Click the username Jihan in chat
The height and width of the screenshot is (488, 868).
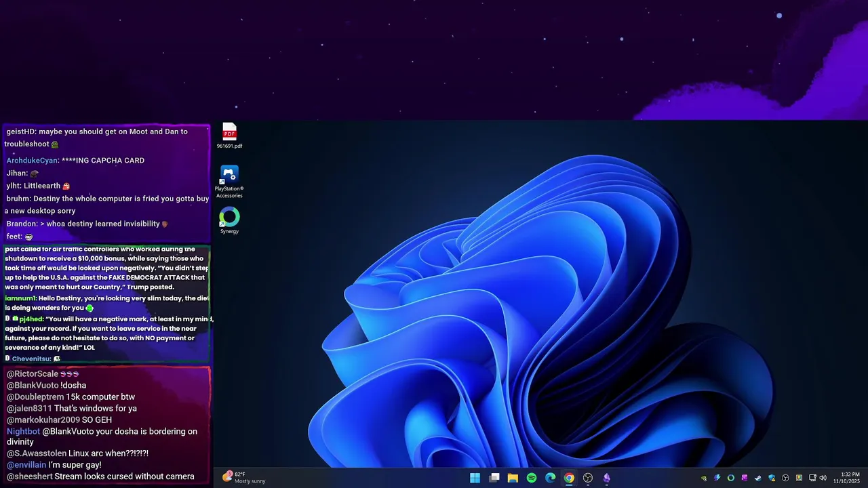(16, 174)
